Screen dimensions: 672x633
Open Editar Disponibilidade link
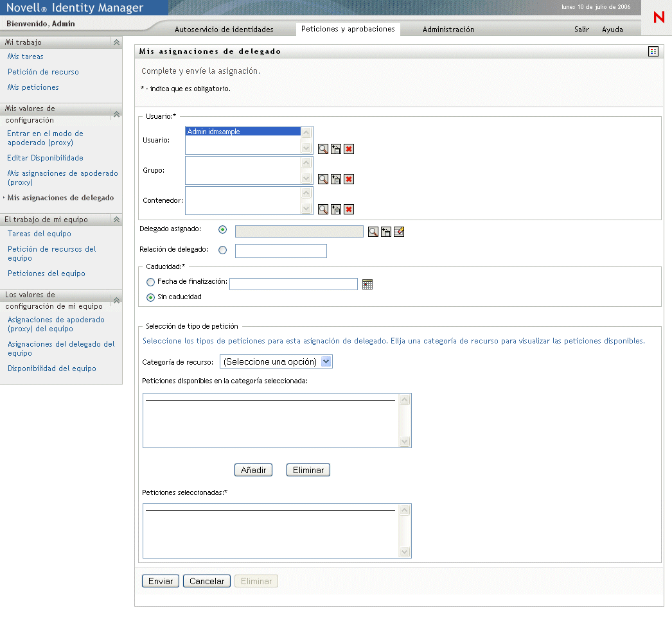pyautogui.click(x=45, y=158)
